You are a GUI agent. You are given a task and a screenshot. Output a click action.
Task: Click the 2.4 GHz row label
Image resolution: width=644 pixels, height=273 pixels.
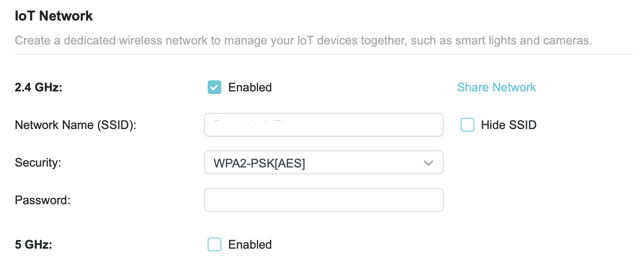[38, 87]
